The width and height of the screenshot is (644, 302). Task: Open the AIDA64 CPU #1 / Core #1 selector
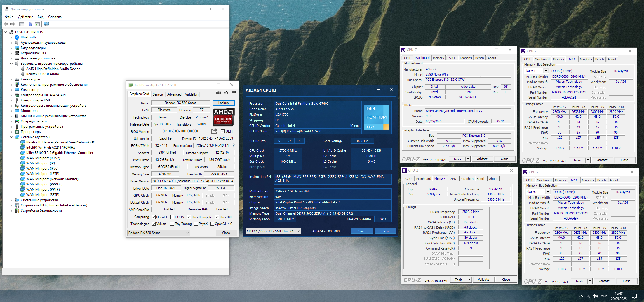pos(273,231)
